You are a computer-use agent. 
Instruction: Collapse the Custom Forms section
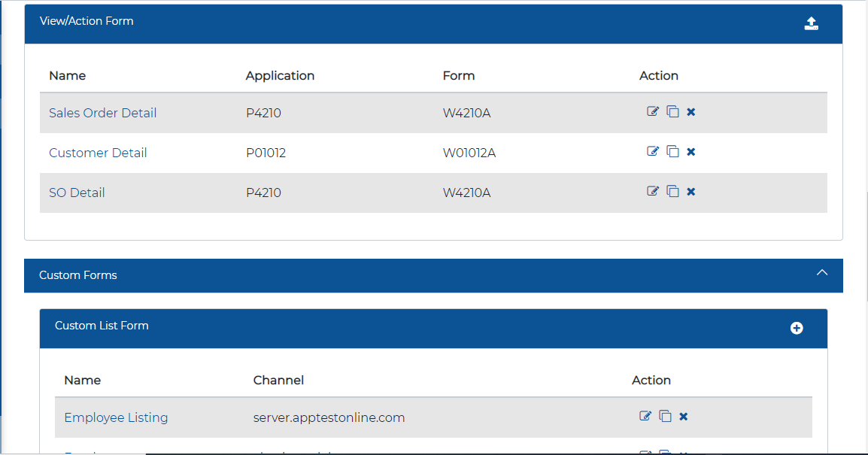[x=822, y=273]
